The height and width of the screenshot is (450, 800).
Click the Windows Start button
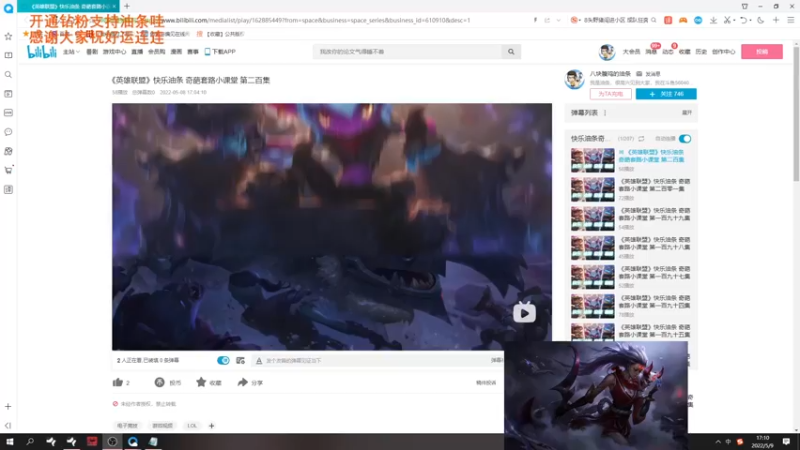coord(10,441)
